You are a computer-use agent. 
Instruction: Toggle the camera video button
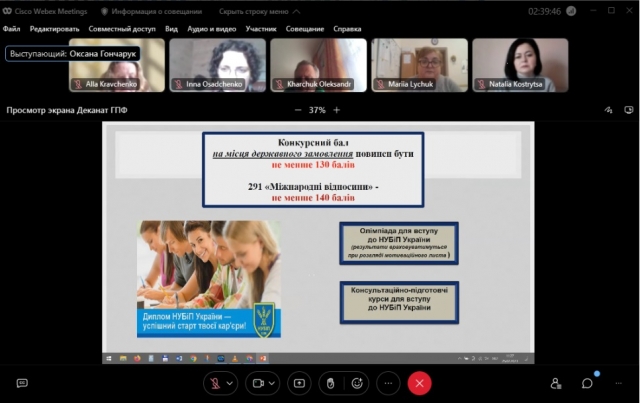click(x=257, y=382)
